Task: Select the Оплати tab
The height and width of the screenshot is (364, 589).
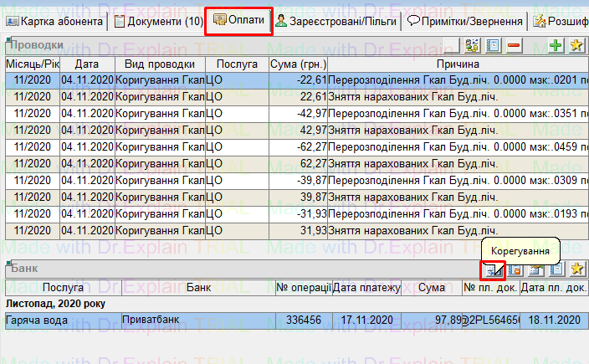Action: 240,20
